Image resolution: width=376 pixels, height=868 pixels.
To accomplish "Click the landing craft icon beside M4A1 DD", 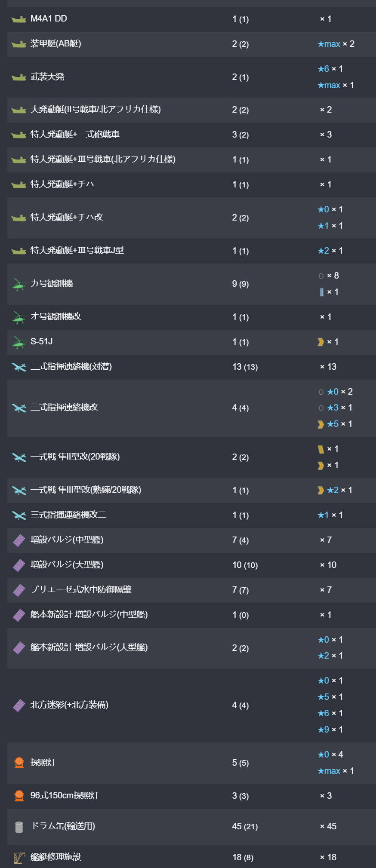I will (x=19, y=19).
